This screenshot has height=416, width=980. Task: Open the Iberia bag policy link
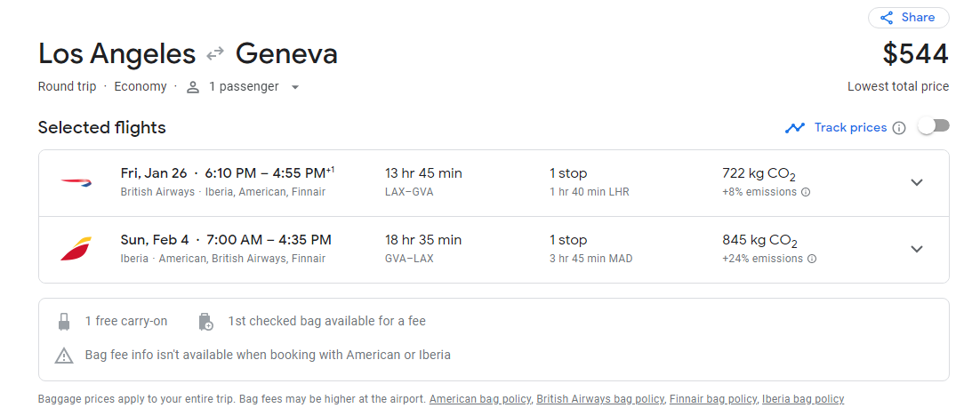click(x=803, y=399)
